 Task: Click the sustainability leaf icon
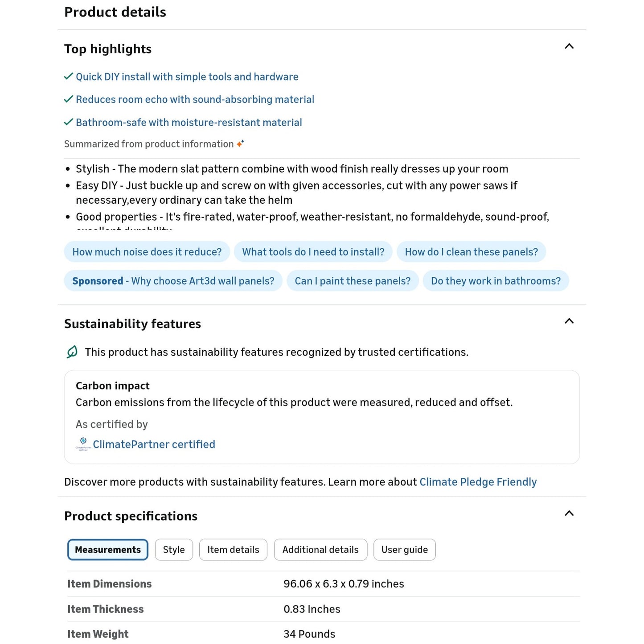tap(72, 352)
